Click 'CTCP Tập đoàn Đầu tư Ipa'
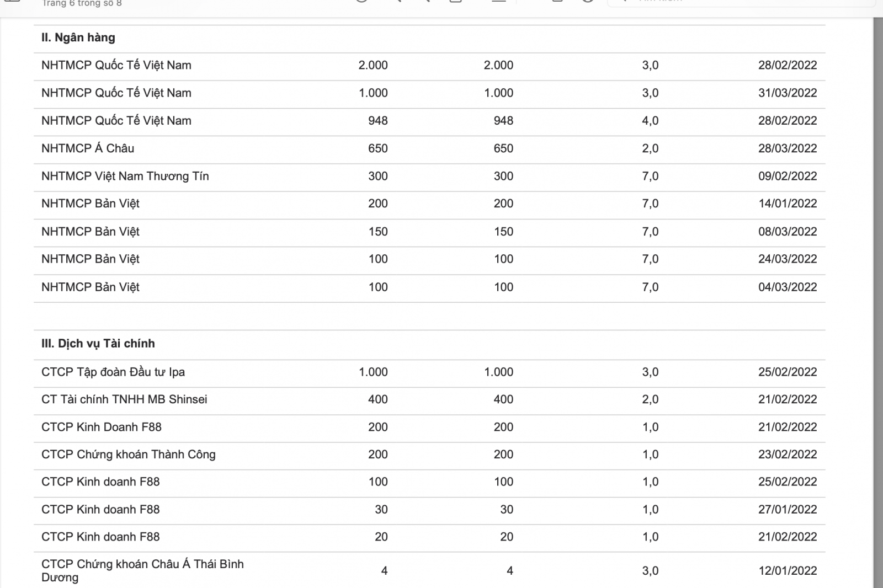 pos(113,372)
